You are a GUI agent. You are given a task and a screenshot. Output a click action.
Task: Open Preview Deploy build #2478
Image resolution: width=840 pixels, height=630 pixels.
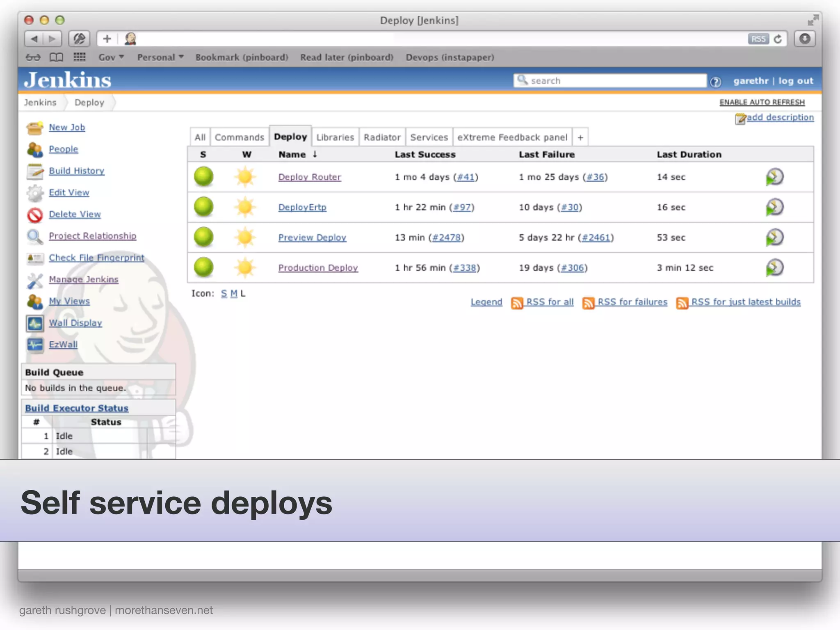[446, 237]
